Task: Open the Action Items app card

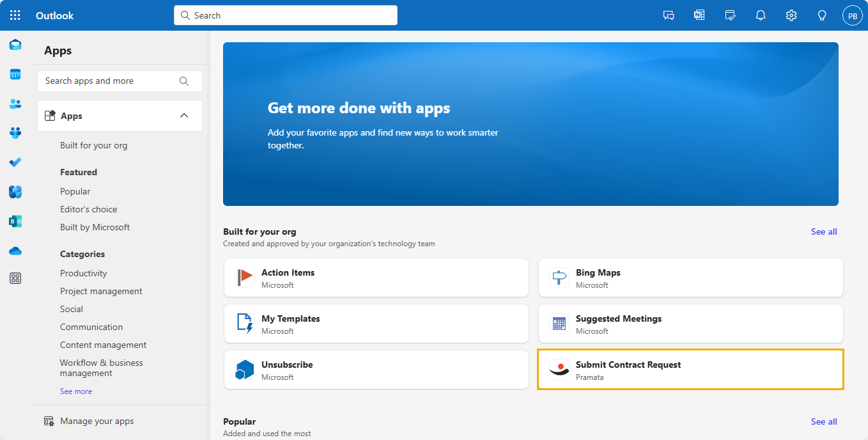Action: point(376,278)
